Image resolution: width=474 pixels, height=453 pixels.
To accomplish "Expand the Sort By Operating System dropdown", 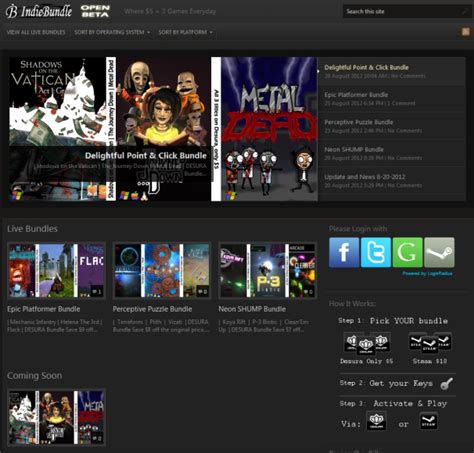I will point(112,32).
